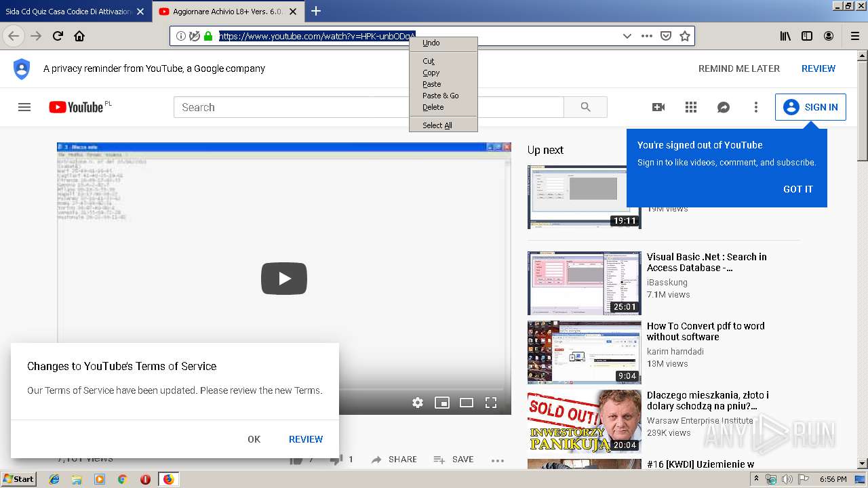Screen dimensions: 868x488
Task: Open Opera from the taskbar
Action: point(145,479)
